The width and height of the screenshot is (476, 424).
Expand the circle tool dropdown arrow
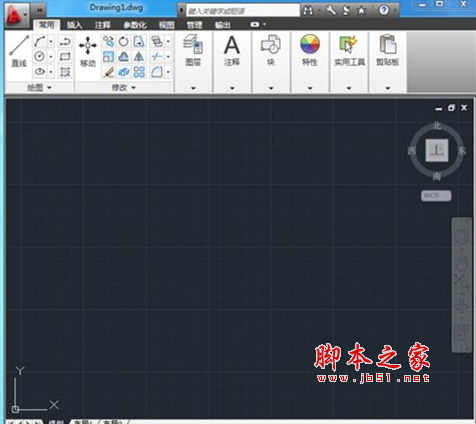51,57
